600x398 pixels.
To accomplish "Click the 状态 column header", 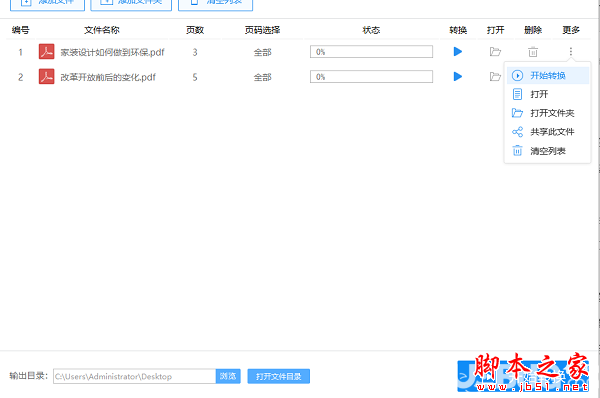I will coord(371,30).
